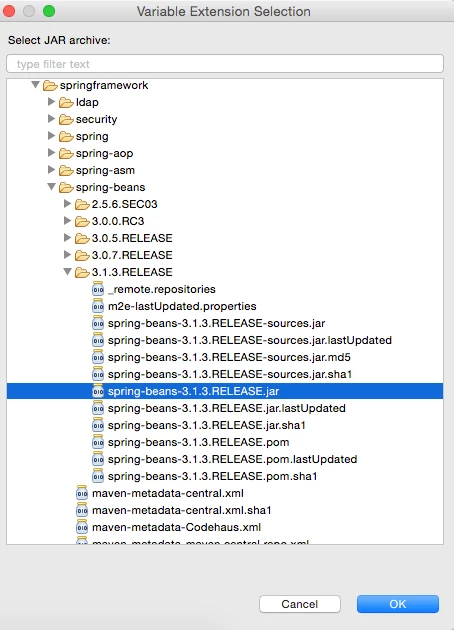Expand the spring-aop folder
454x630 pixels.
pyautogui.click(x=51, y=153)
